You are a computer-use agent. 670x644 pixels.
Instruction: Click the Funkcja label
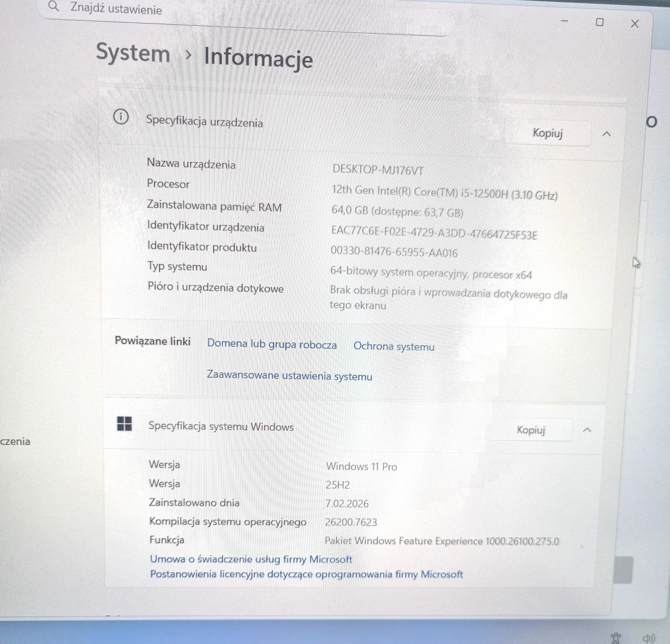click(x=167, y=540)
